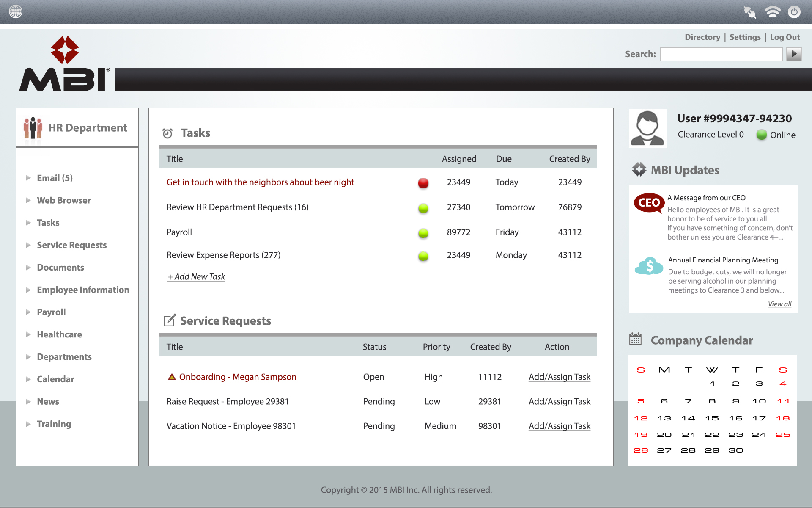
Task: Click the green Online status indicator
Action: (761, 135)
